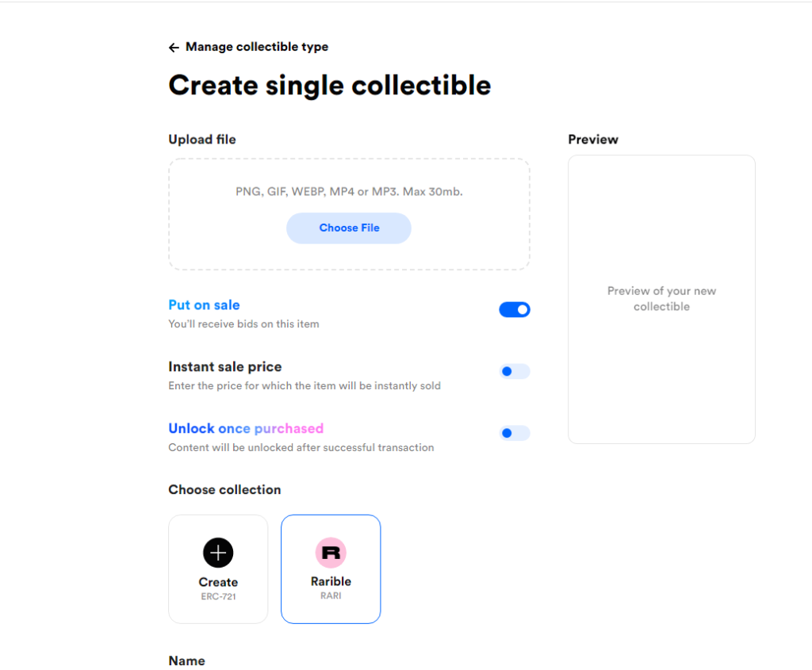The height and width of the screenshot is (670, 812).
Task: Select the RARI collection ticker text
Action: (x=331, y=596)
